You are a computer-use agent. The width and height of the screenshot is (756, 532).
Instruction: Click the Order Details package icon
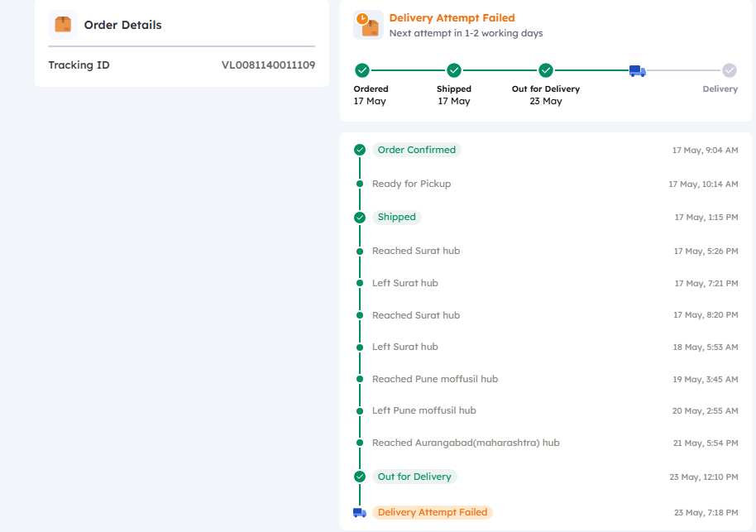click(63, 25)
